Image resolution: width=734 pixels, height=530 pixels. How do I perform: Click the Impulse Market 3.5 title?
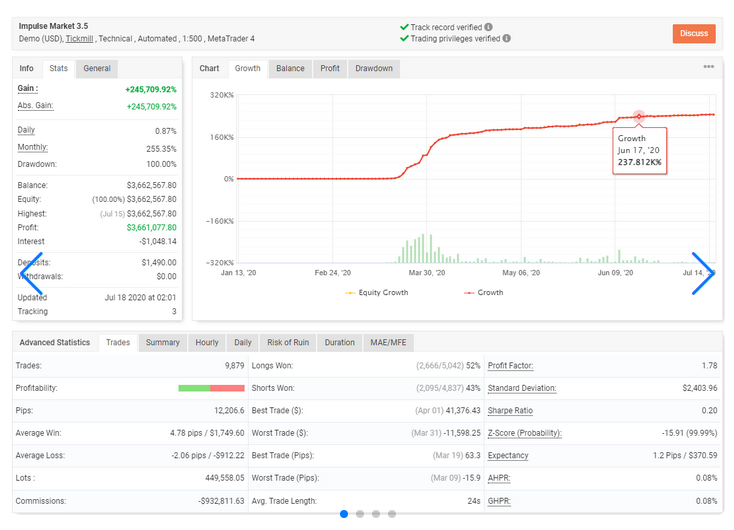click(53, 26)
